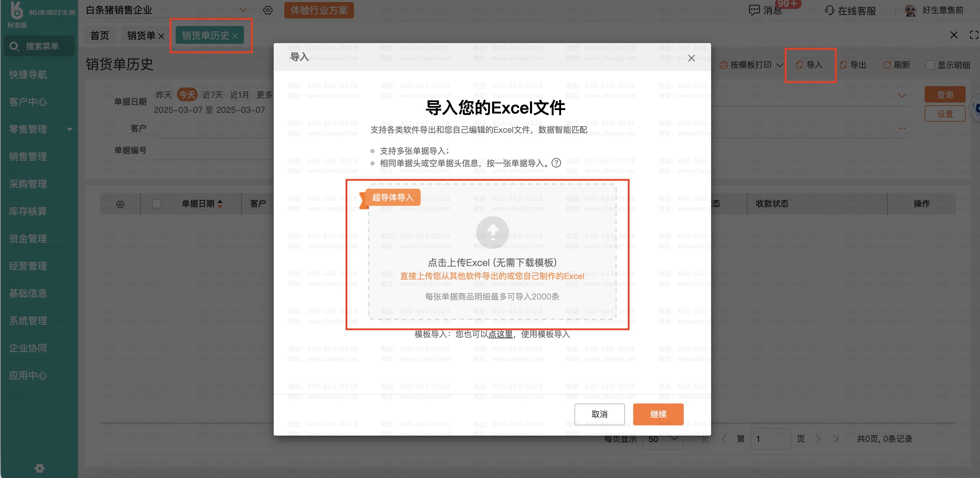Select 近7天 date filter
The width and height of the screenshot is (980, 478).
[x=213, y=95]
